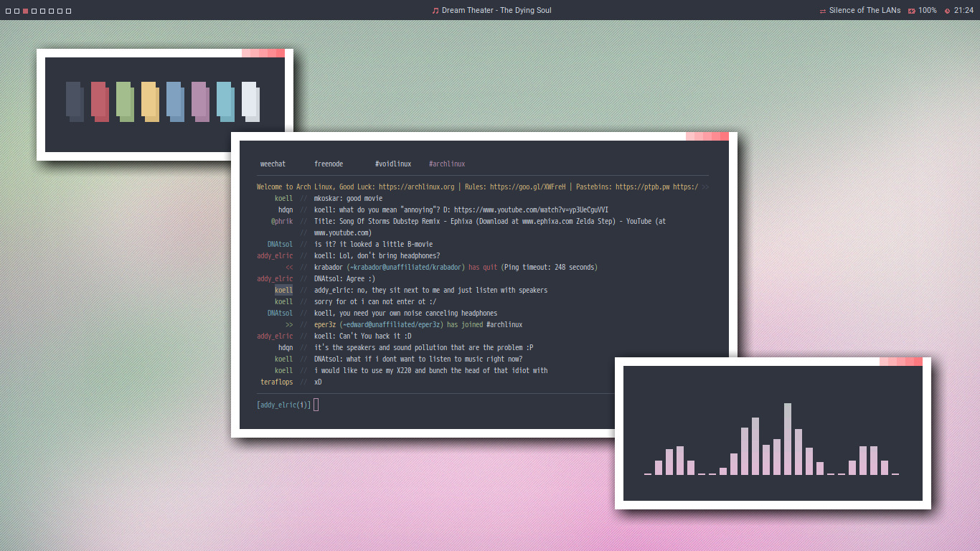Click the red battery icon beside 100%

(912, 11)
